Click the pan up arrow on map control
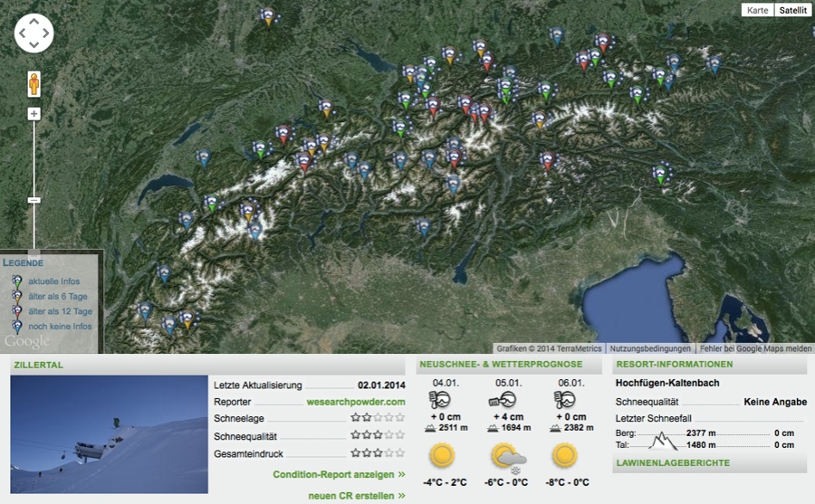The width and height of the screenshot is (815, 504). (x=34, y=21)
